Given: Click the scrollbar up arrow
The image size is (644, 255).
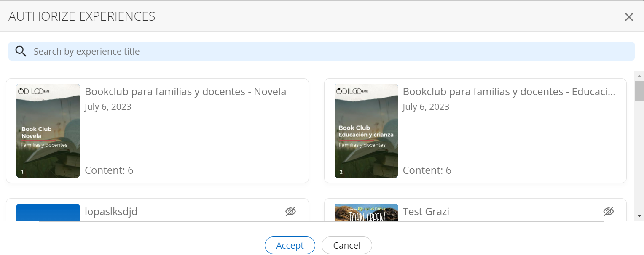Looking at the screenshot, I should tap(639, 76).
